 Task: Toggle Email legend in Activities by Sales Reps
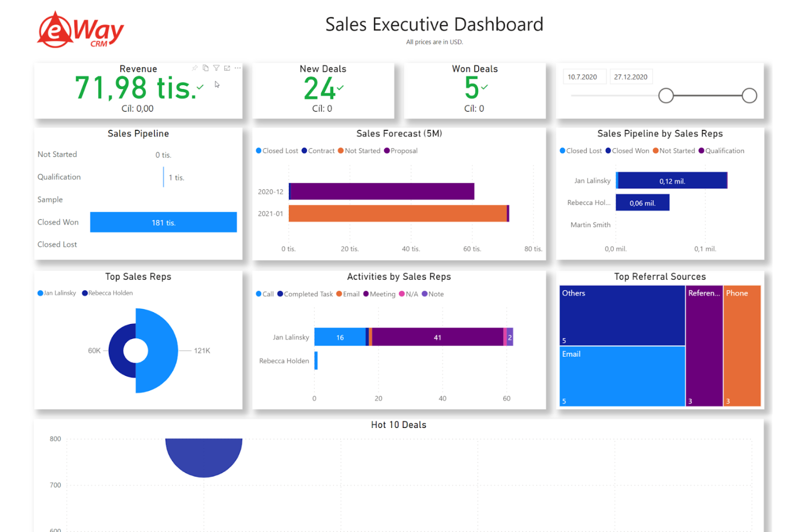point(348,294)
